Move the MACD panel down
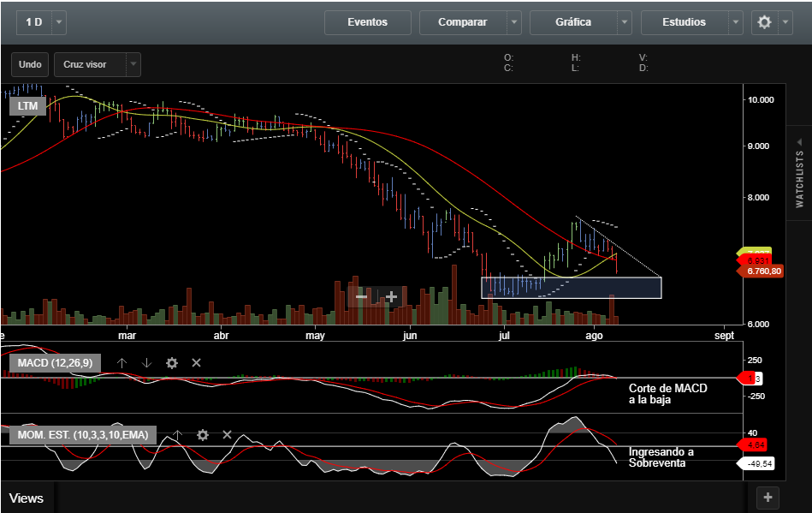Image resolution: width=812 pixels, height=513 pixels. click(x=146, y=363)
